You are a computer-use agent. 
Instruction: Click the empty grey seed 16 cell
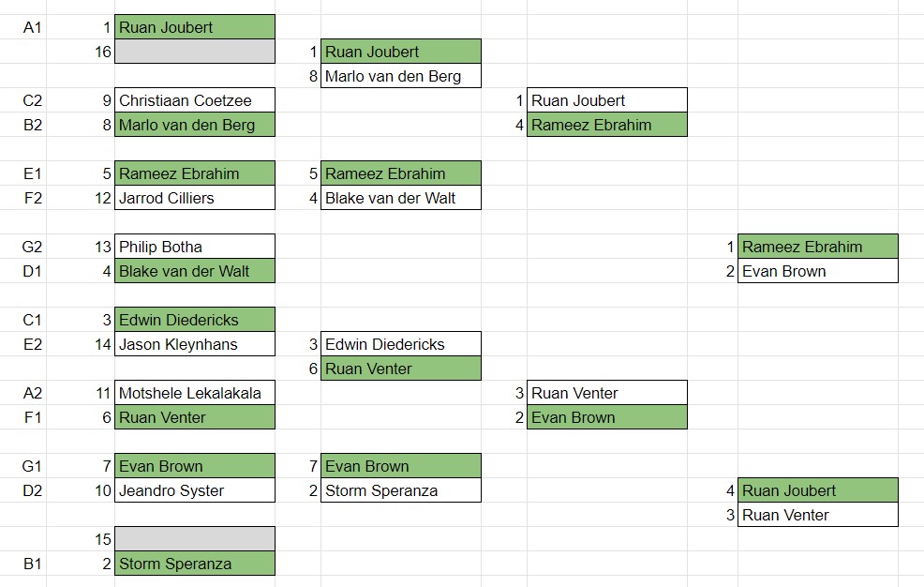click(195, 52)
